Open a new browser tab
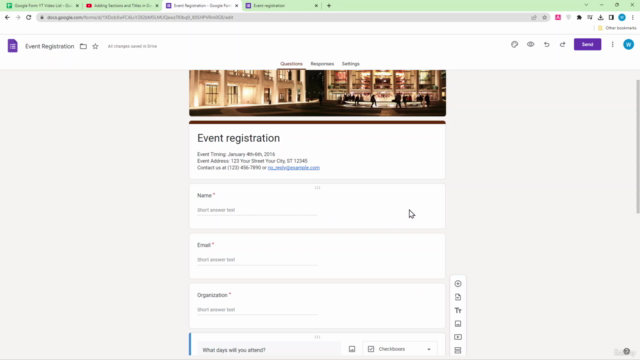The image size is (640, 360). coord(329,6)
